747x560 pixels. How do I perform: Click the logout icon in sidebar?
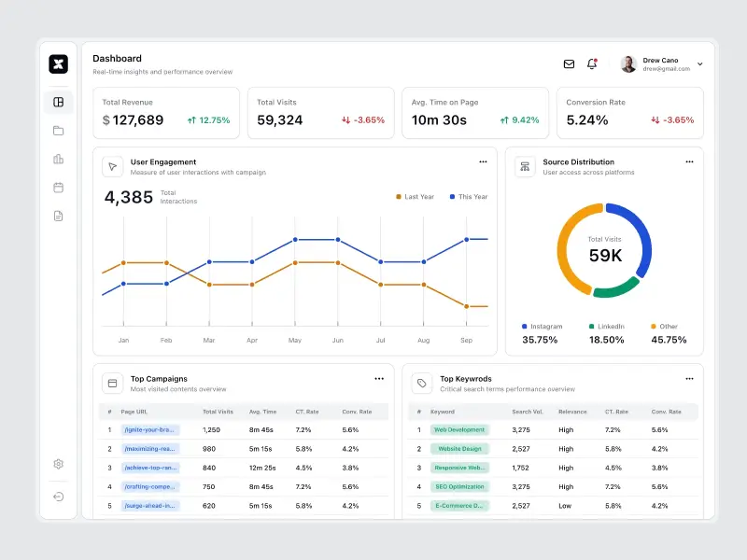click(x=58, y=497)
